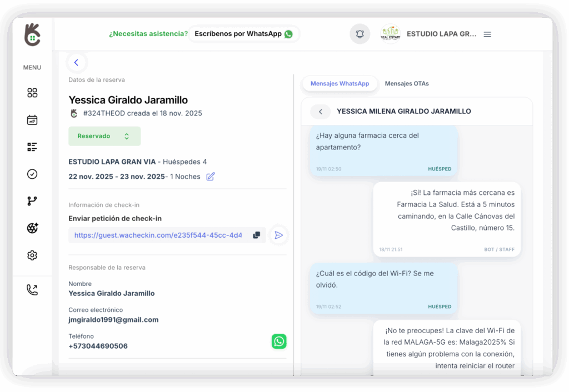Open the calendar icon in sidebar

(32, 120)
